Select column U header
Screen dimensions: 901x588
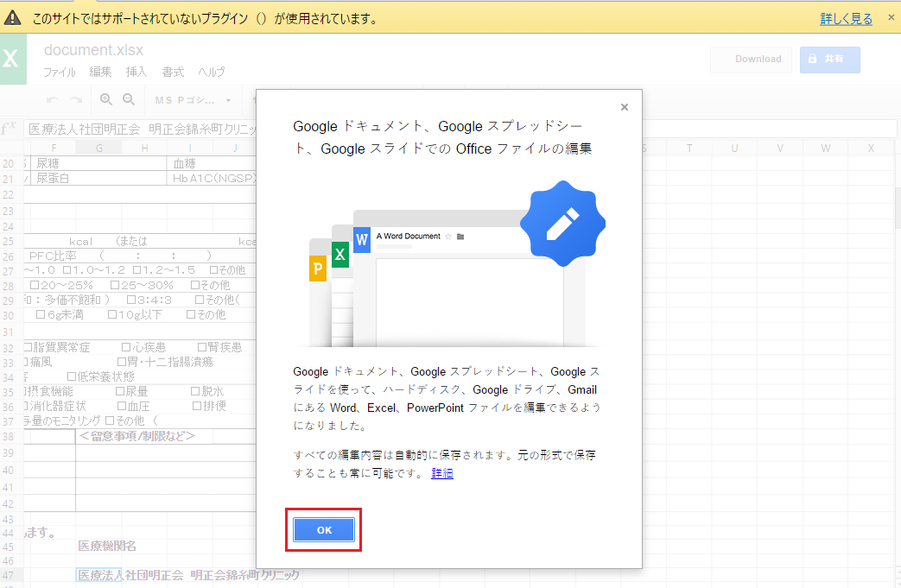(x=734, y=149)
